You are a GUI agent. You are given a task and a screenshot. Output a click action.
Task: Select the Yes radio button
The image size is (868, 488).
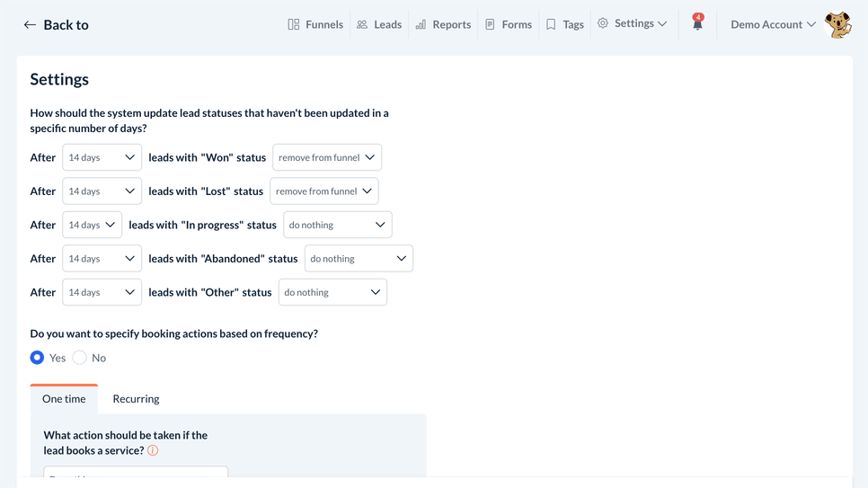(37, 358)
